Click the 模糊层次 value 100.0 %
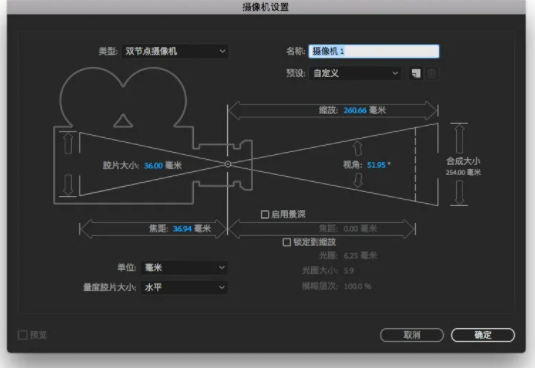535x368 pixels. (358, 286)
